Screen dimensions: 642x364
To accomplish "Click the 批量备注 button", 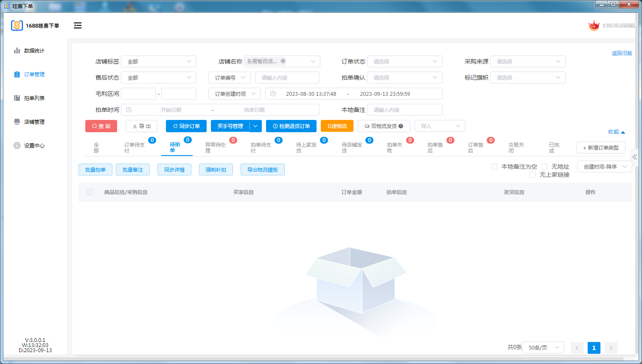I will point(133,169).
